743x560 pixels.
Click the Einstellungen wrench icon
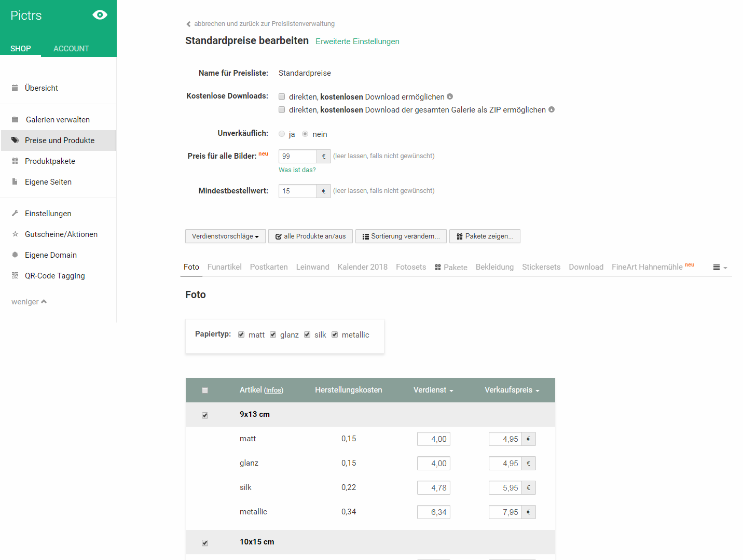coord(15,214)
